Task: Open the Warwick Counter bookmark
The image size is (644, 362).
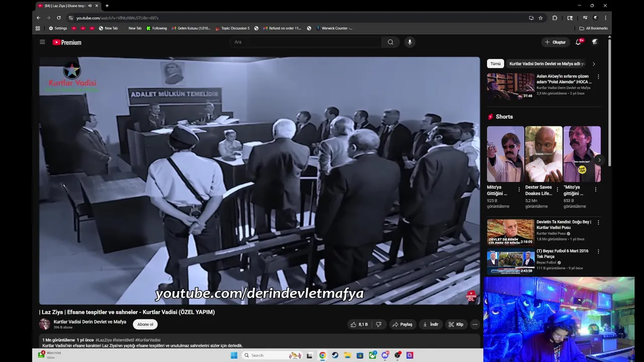Action: click(x=334, y=28)
